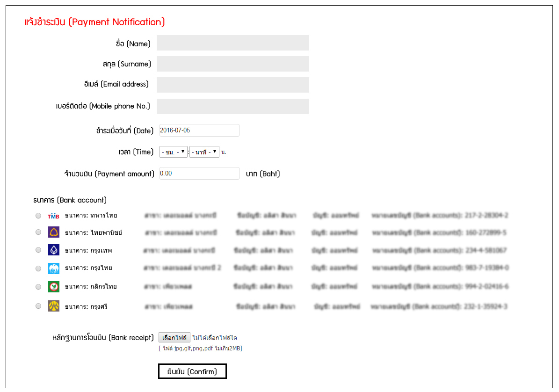This screenshot has height=392, width=559.
Task: Select the ทหารไทย bank radio button
Action: click(x=38, y=216)
